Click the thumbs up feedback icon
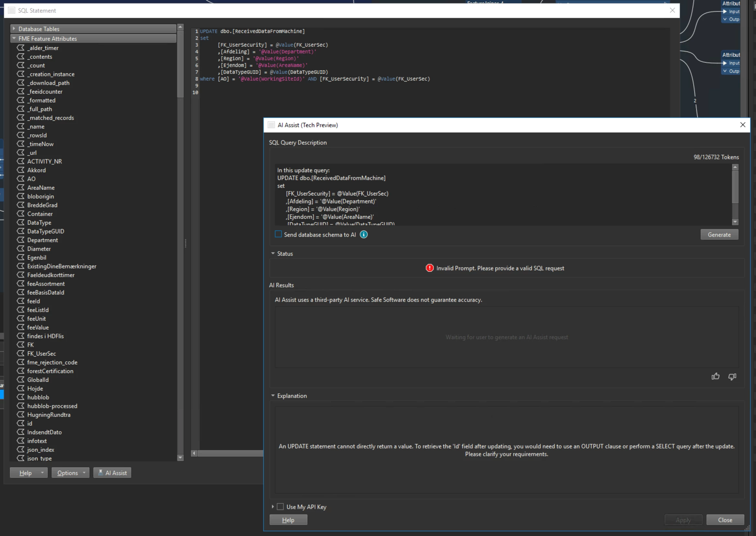Screen dimensions: 756x536 [715, 376]
